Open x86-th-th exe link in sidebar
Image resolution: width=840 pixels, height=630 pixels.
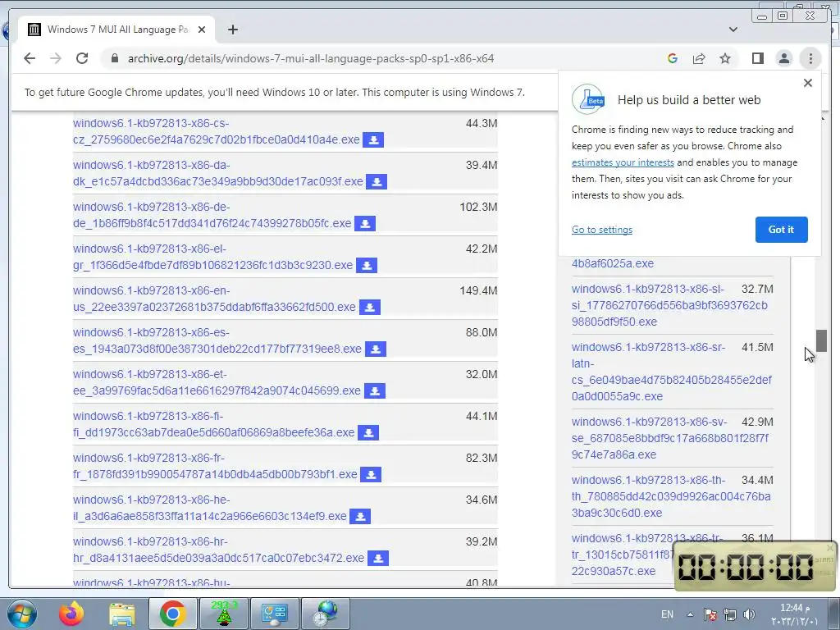tap(671, 496)
